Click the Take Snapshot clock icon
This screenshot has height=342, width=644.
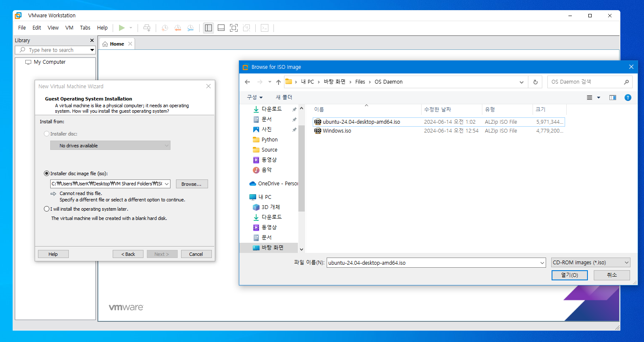coord(165,28)
